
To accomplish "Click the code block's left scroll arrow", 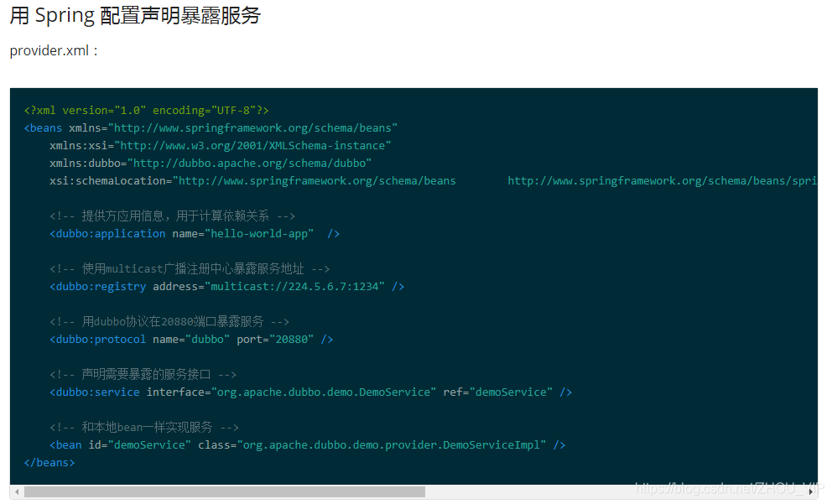I will pyautogui.click(x=17, y=491).
